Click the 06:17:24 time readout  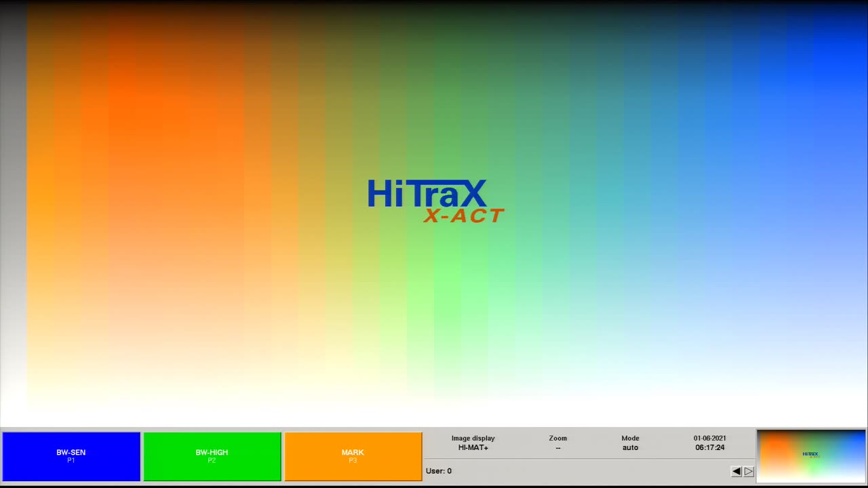tap(710, 448)
